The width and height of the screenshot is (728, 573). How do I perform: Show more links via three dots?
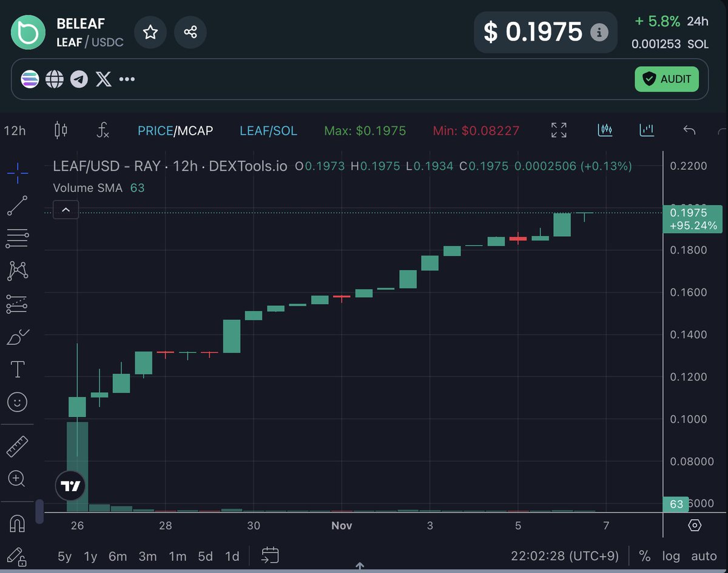(127, 79)
